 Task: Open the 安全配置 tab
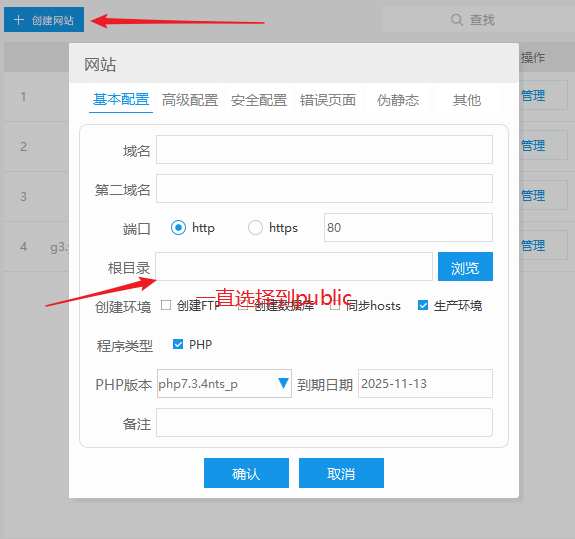click(x=259, y=100)
